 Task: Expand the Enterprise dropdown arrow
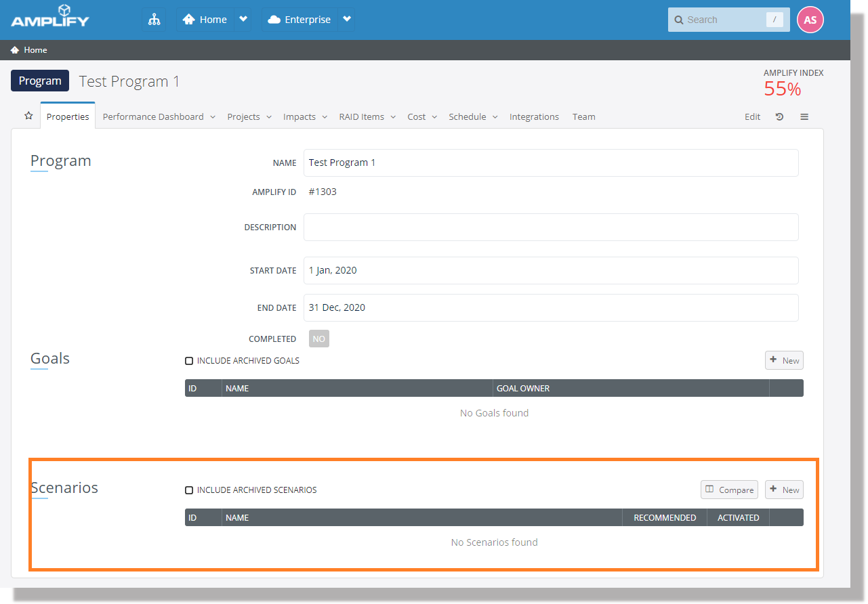point(347,20)
